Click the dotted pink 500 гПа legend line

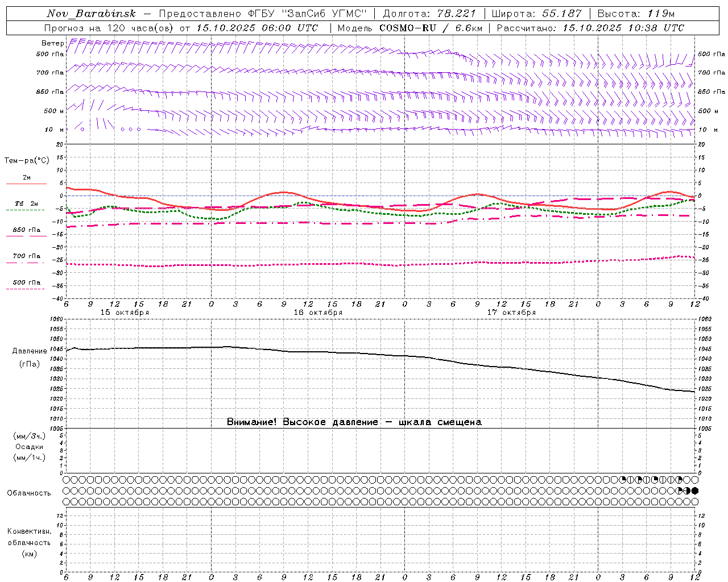tap(26, 289)
